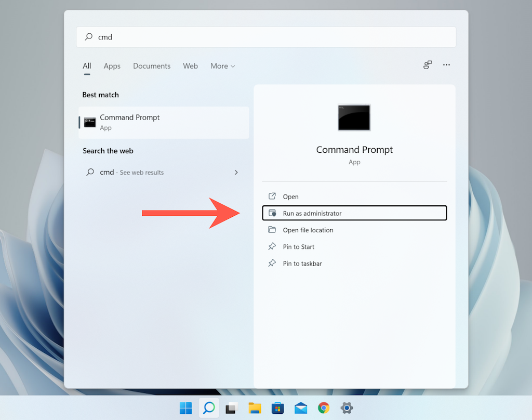The height and width of the screenshot is (420, 532).
Task: Click the large Command Prompt thumbnail
Action: 354,117
